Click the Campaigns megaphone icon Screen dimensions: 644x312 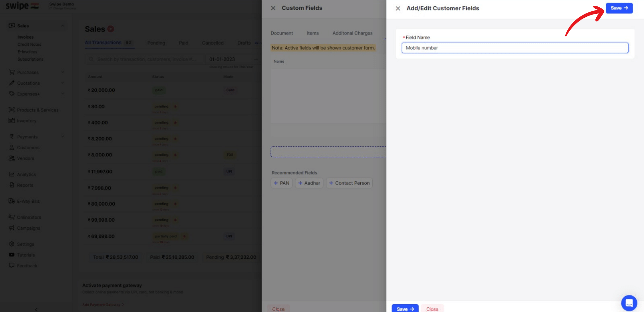(12, 228)
